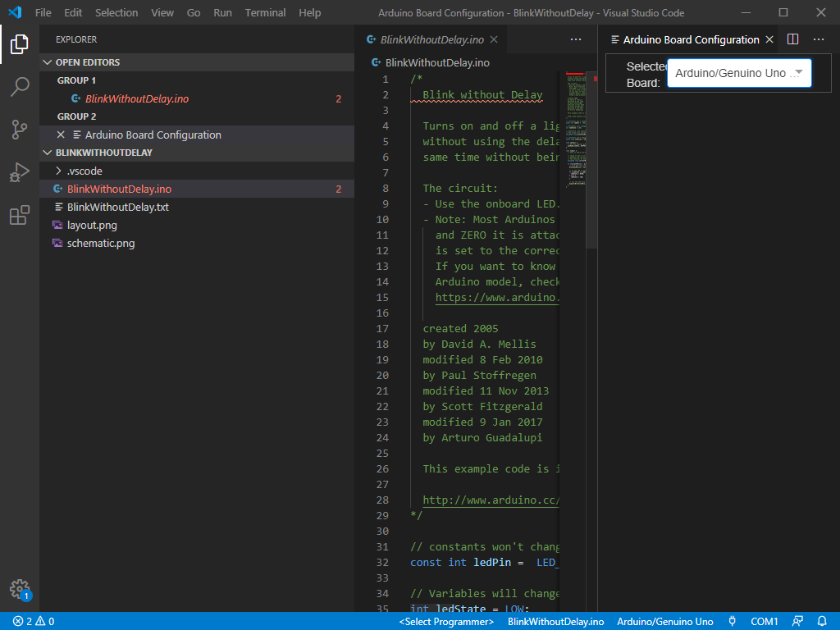Close the BlinkWithoutDelay.ino editor tab
840x630 pixels.
[494, 39]
